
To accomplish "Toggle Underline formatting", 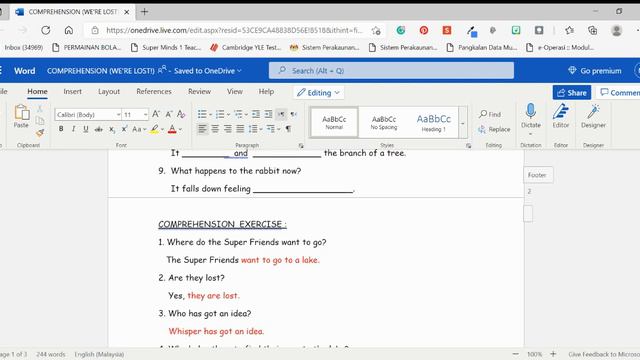I will click(86, 129).
